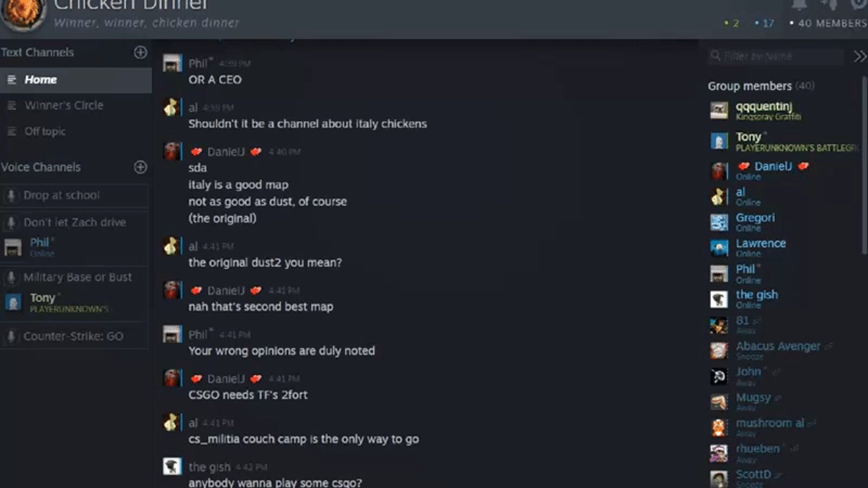Image resolution: width=868 pixels, height=488 pixels.
Task: Join Don't let Zach drive voice channel
Action: [74, 222]
